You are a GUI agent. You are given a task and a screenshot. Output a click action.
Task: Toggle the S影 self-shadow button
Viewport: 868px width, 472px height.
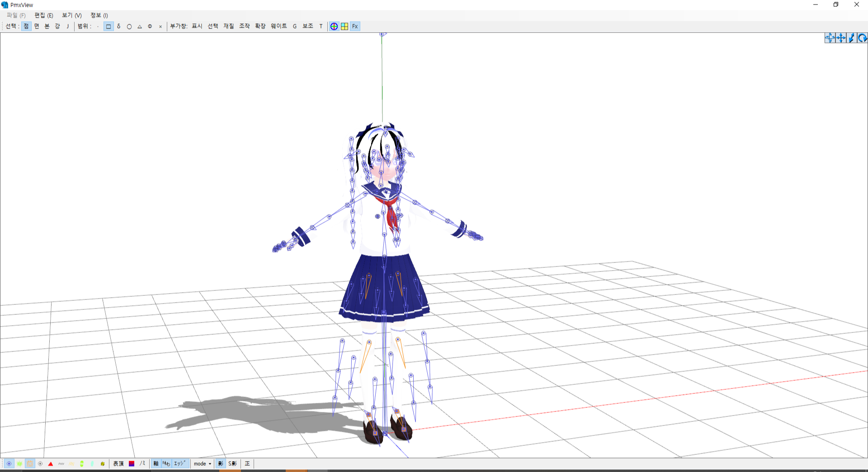pos(232,464)
